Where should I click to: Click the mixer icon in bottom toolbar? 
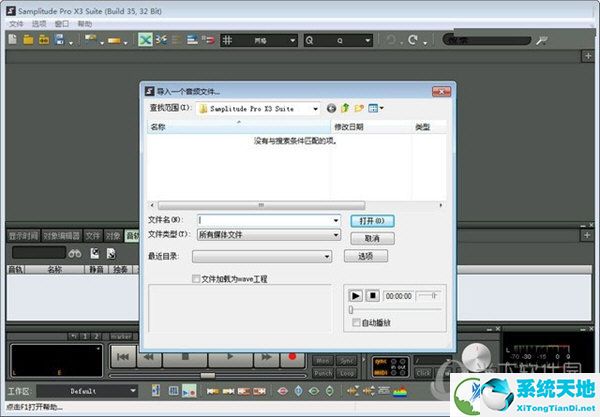(x=173, y=391)
